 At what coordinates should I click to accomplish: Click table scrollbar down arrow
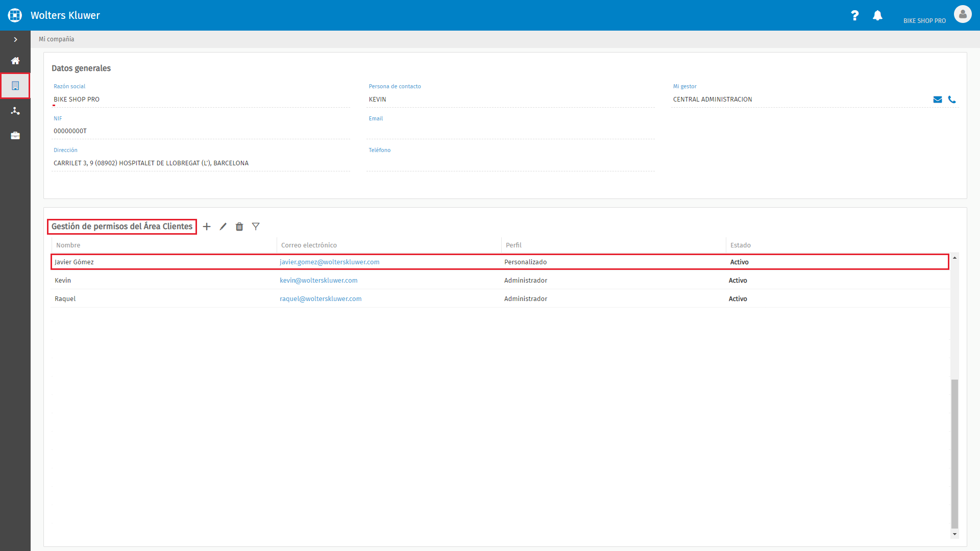(x=954, y=534)
